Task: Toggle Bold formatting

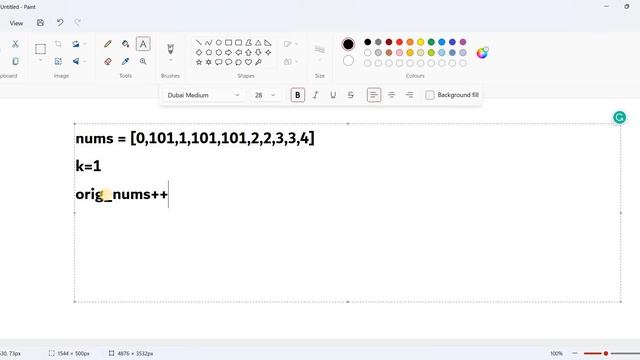Action: (298, 95)
